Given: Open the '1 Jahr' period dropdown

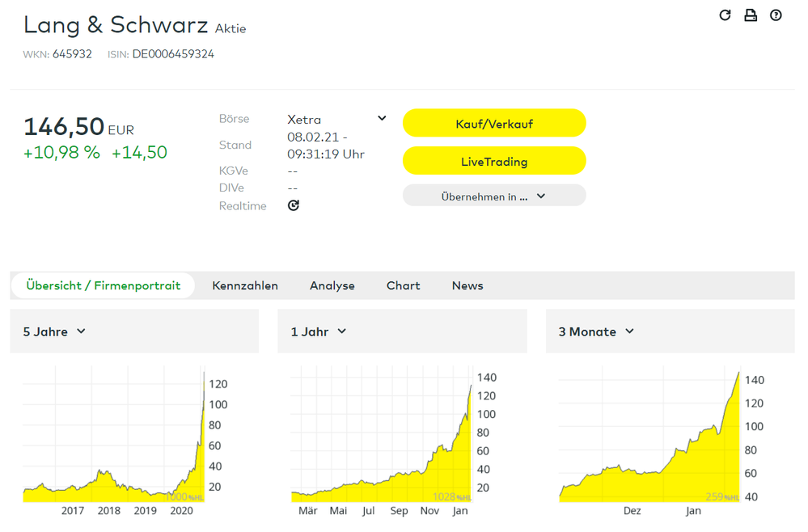Looking at the screenshot, I should pyautogui.click(x=319, y=331).
